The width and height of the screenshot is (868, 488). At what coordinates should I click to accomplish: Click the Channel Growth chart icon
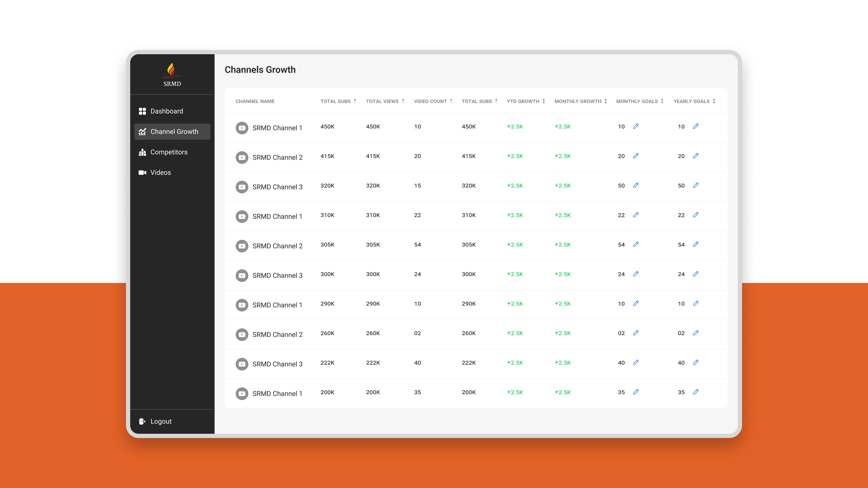click(142, 131)
